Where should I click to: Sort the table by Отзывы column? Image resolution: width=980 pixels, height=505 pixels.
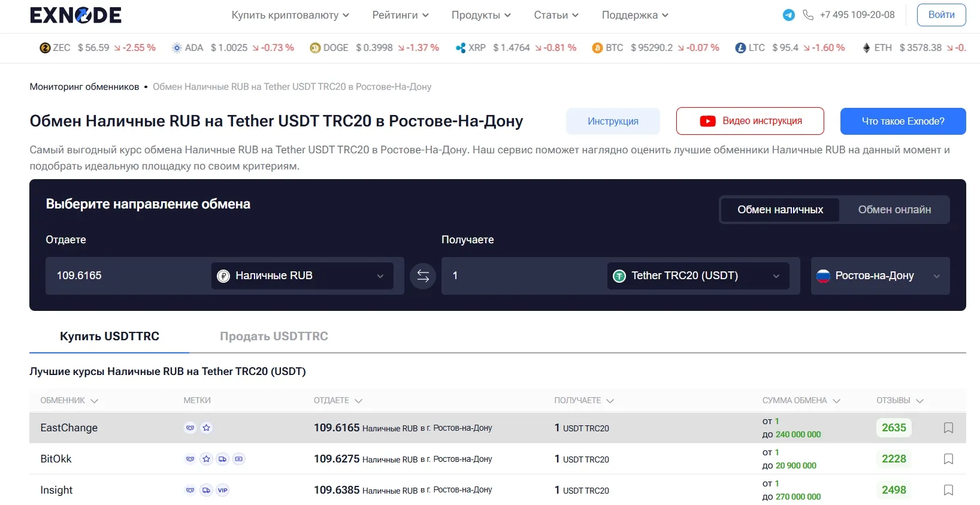(x=899, y=400)
